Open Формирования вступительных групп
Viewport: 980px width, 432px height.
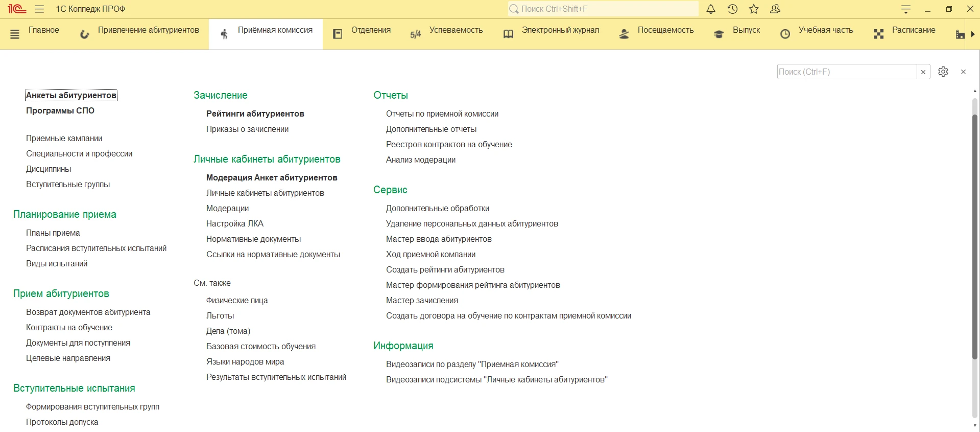click(93, 406)
